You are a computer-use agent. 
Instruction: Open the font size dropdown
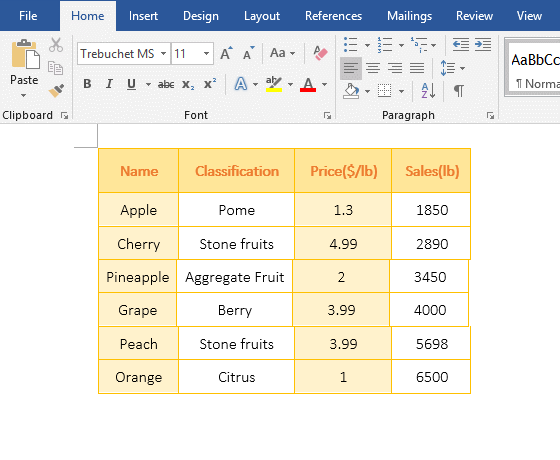pos(206,54)
